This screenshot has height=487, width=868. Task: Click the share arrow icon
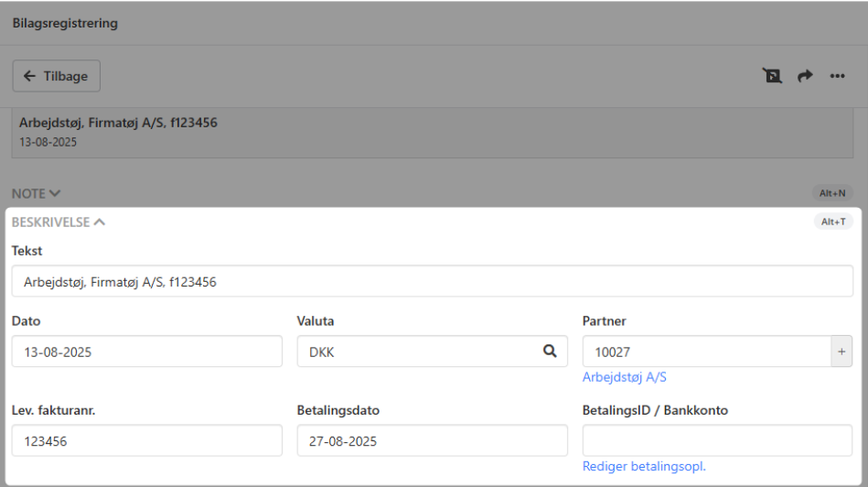(805, 76)
